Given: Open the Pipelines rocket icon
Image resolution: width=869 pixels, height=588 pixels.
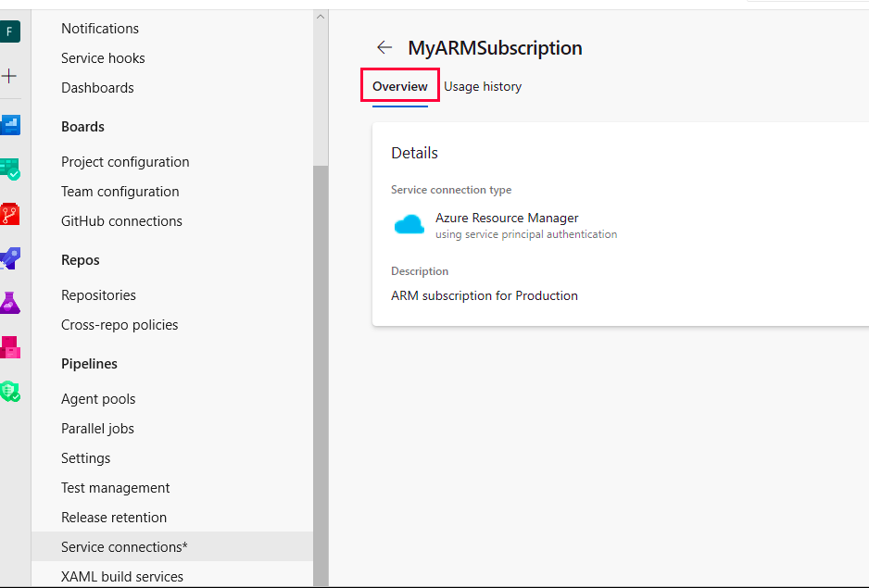Looking at the screenshot, I should 9,258.
